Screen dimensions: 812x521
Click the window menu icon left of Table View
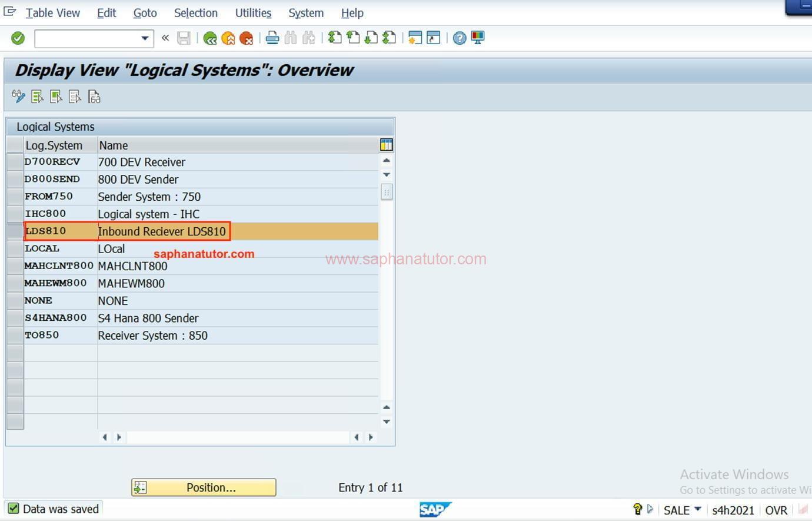click(10, 11)
